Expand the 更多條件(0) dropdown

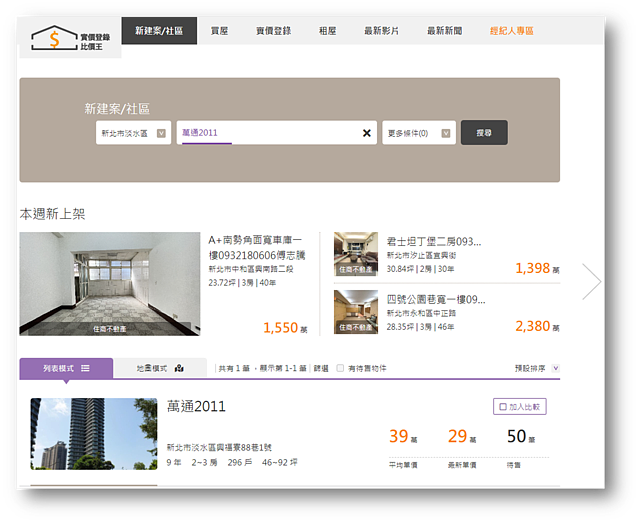pos(419,133)
